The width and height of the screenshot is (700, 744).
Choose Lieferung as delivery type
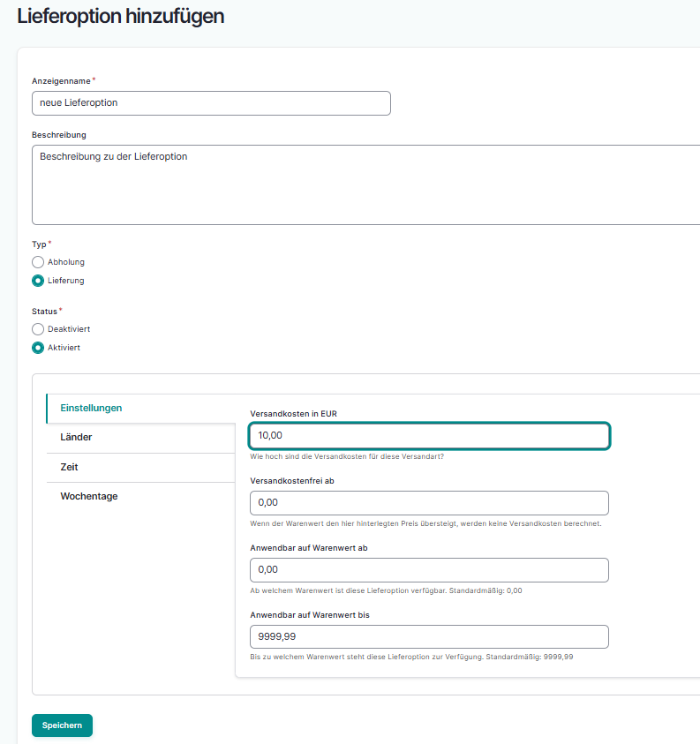[x=38, y=281]
